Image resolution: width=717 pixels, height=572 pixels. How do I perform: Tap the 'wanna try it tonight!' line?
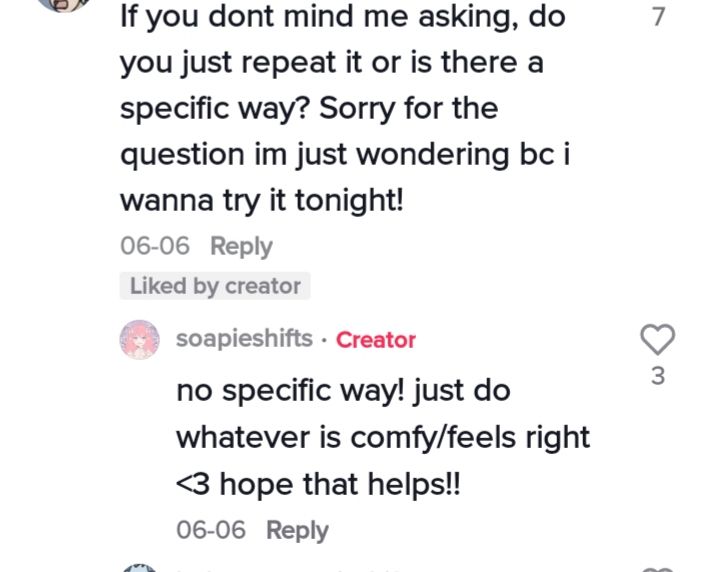point(262,201)
